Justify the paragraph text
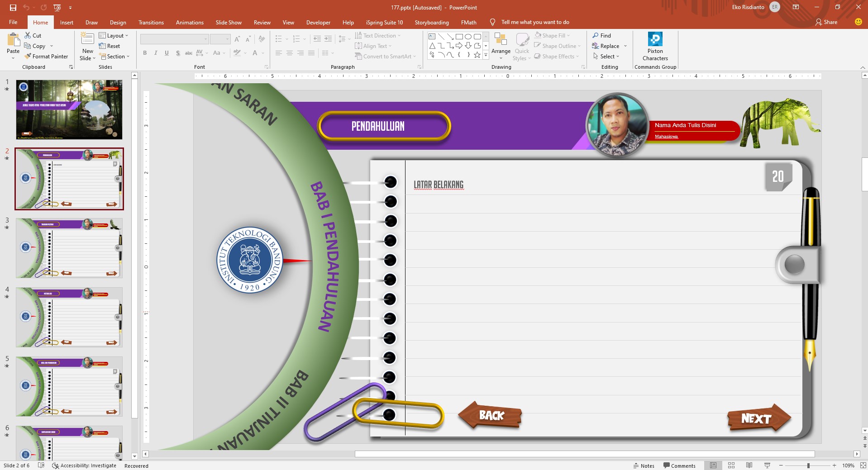The height and width of the screenshot is (470, 868). tap(311, 53)
